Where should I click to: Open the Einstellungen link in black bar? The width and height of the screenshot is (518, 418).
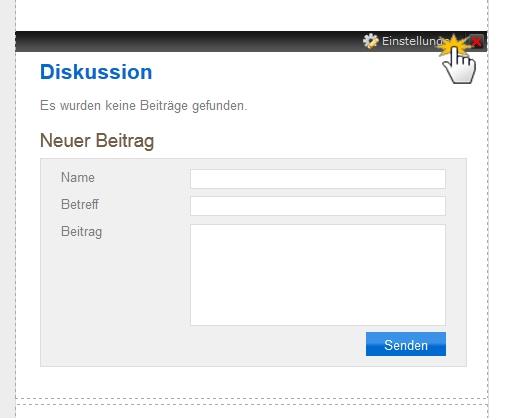[413, 41]
